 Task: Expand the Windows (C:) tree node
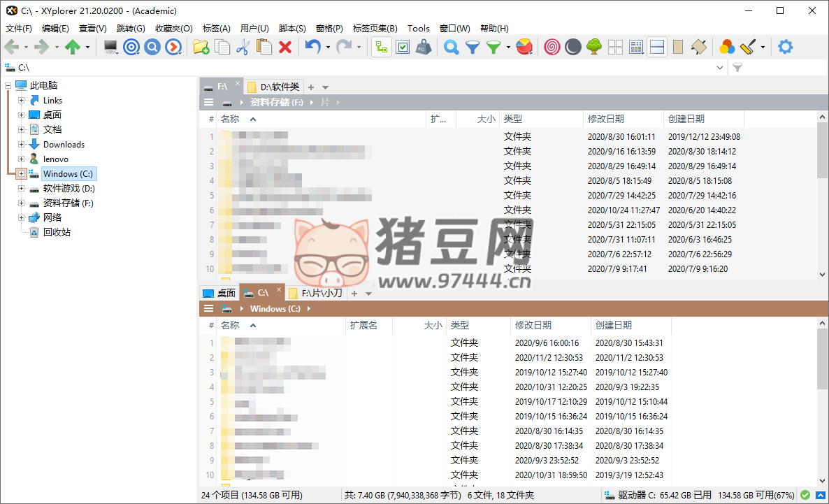tap(22, 174)
